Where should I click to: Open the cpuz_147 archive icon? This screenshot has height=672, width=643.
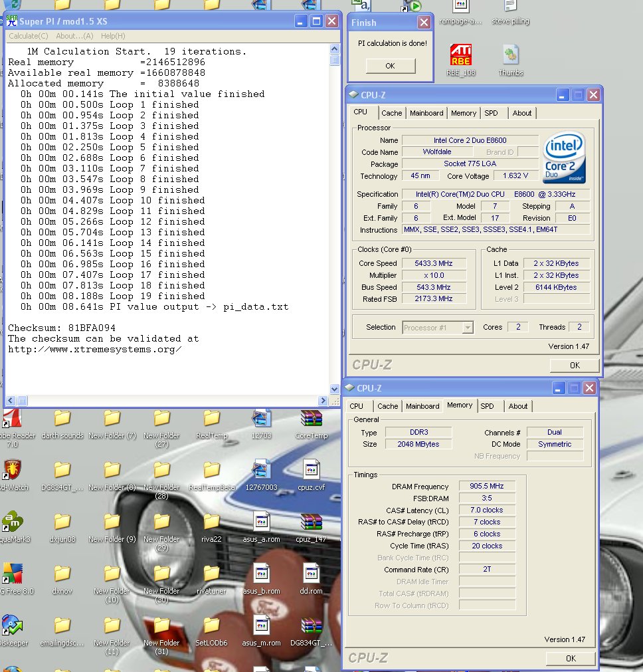point(312,522)
